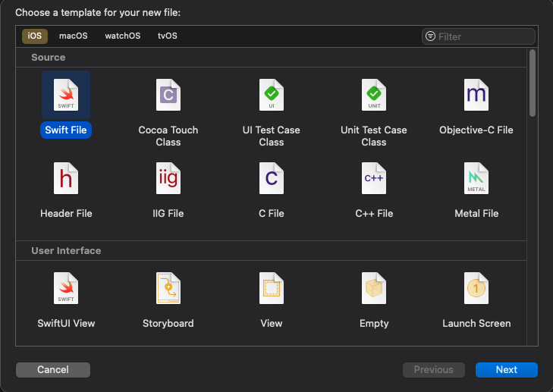Viewport: 553px width, 392px height.
Task: Select the Header File template icon
Action: (66, 178)
